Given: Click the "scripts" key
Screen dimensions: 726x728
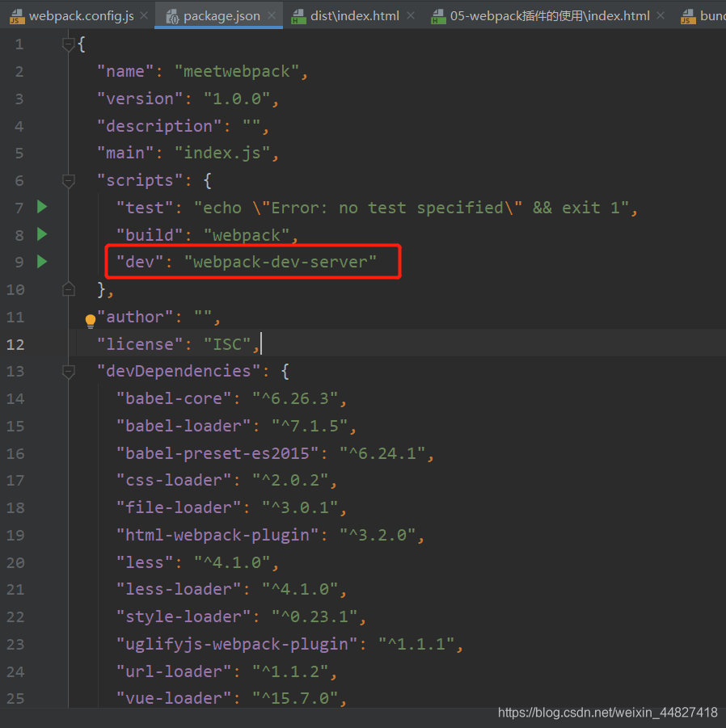Looking at the screenshot, I should (x=140, y=181).
